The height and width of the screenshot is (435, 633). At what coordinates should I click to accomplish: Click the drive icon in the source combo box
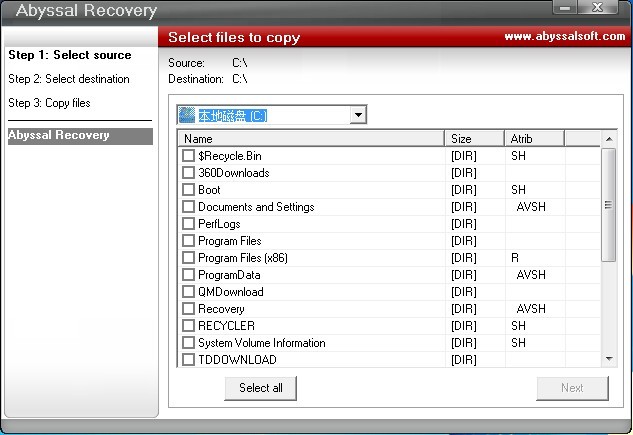click(187, 116)
